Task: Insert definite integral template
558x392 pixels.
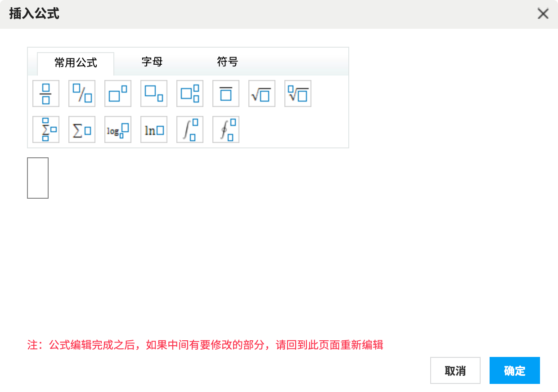Action: (x=190, y=129)
